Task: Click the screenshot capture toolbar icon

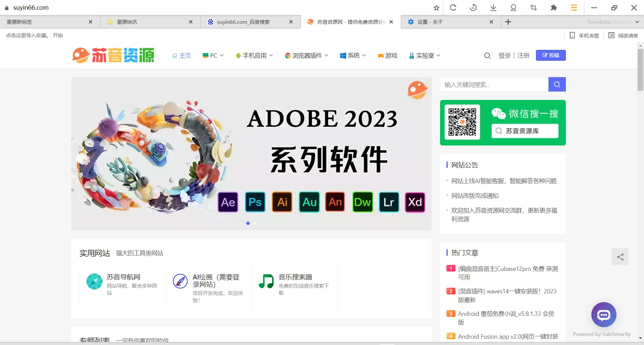Action: (534, 7)
